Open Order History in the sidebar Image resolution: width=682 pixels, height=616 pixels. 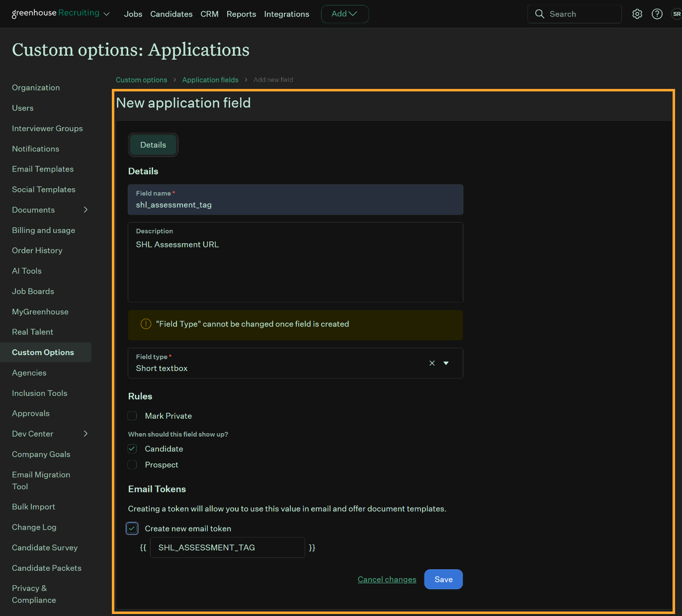point(37,250)
